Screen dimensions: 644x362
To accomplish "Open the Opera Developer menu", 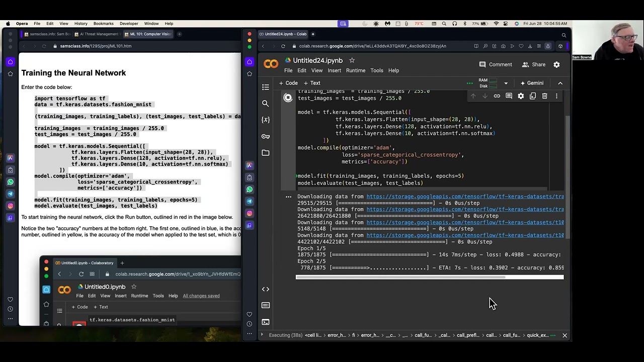I will (129, 24).
